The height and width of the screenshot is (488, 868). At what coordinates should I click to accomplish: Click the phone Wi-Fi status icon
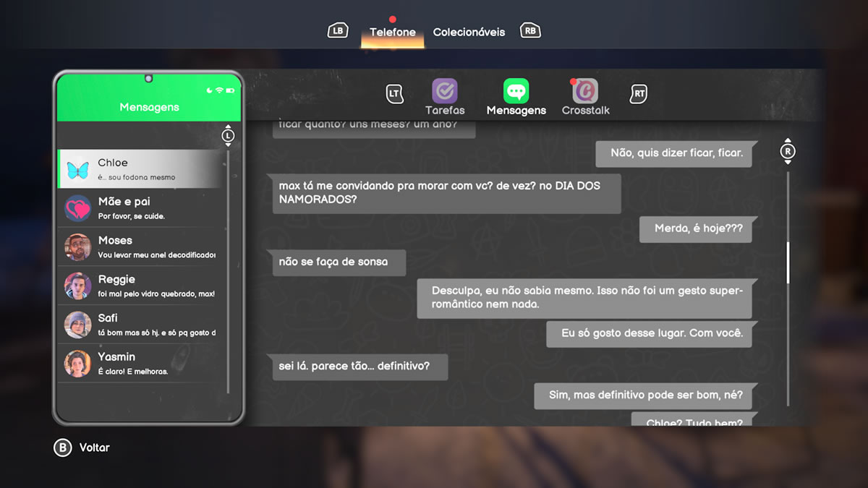point(219,90)
